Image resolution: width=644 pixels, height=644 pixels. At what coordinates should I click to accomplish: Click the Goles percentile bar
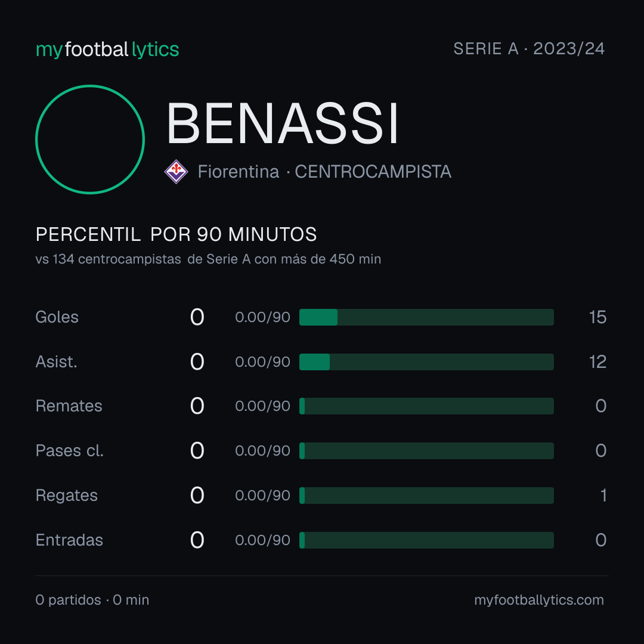tap(426, 317)
